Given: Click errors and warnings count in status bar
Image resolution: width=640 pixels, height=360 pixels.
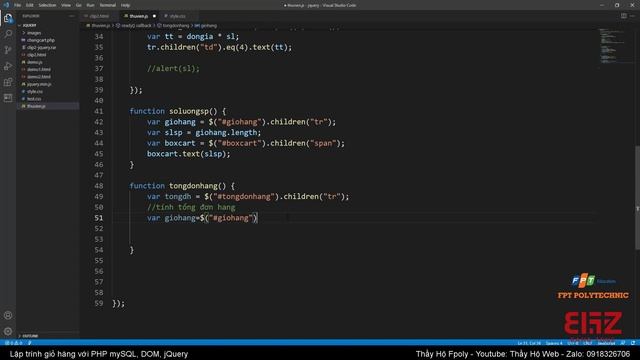Looking at the screenshot, I should (13, 343).
